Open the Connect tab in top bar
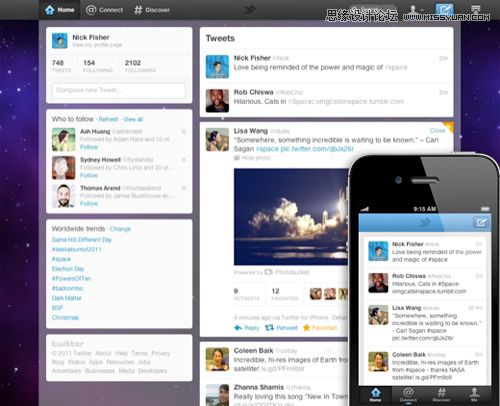 coord(104,10)
